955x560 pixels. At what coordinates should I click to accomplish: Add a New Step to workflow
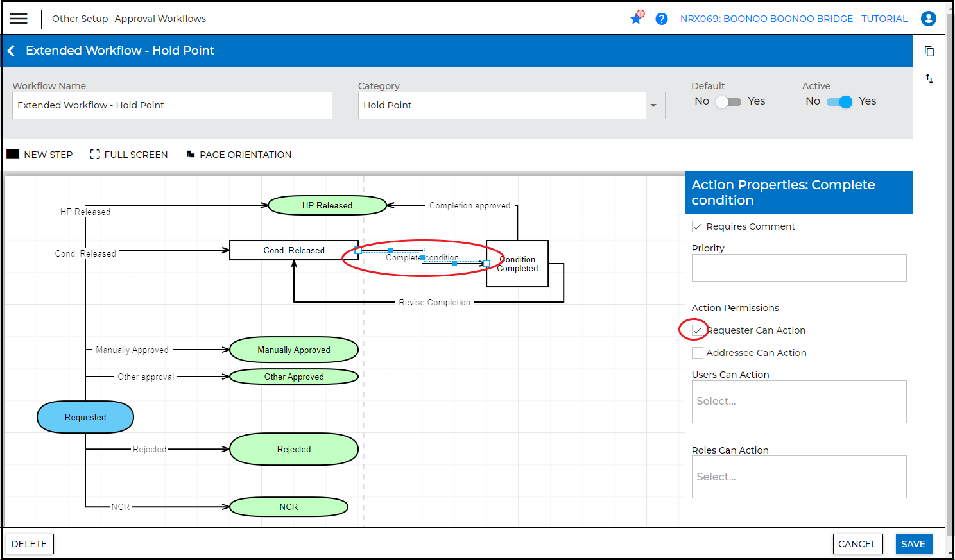point(40,155)
